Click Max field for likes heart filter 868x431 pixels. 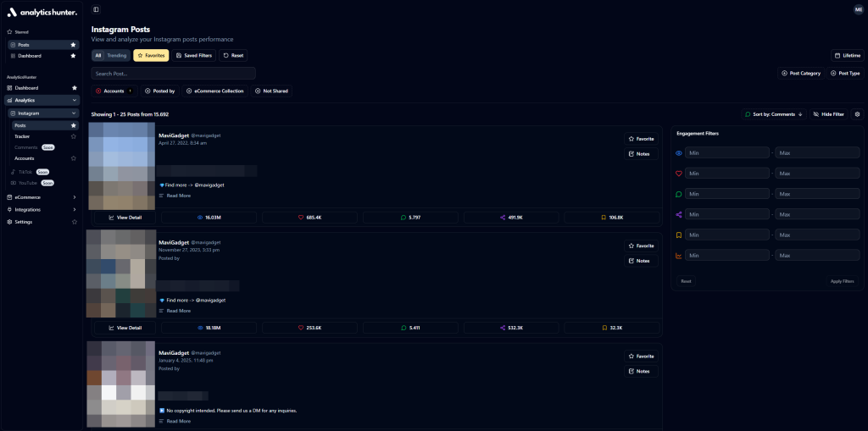(817, 174)
